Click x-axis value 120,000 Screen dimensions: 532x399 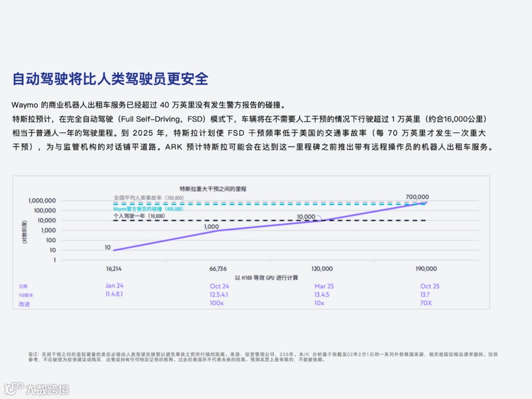pyautogui.click(x=322, y=269)
